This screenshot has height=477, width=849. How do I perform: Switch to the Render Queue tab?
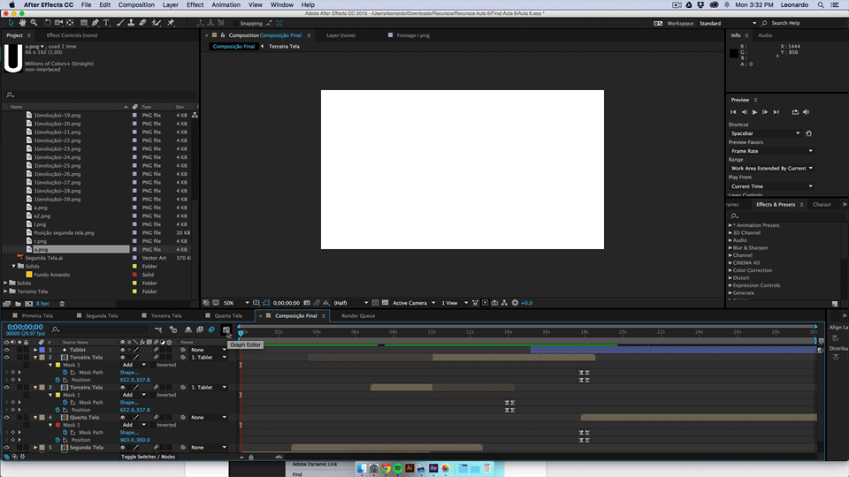[x=358, y=316]
